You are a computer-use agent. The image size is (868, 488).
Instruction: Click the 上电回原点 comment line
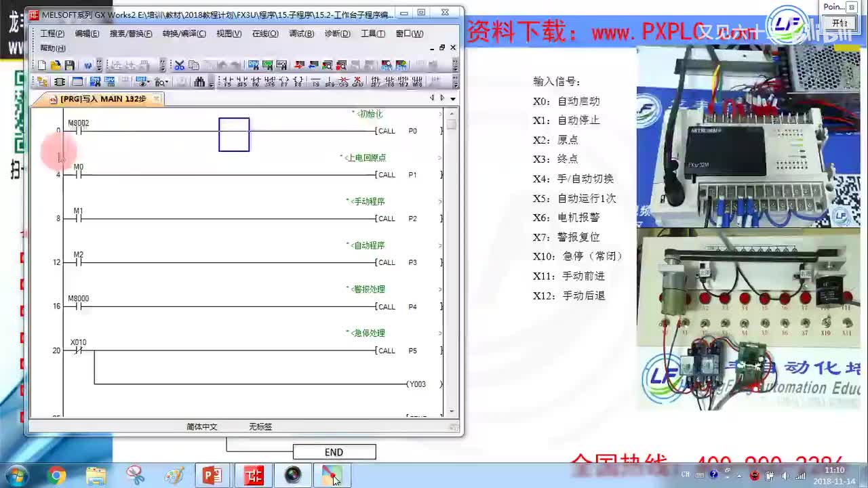(x=363, y=158)
